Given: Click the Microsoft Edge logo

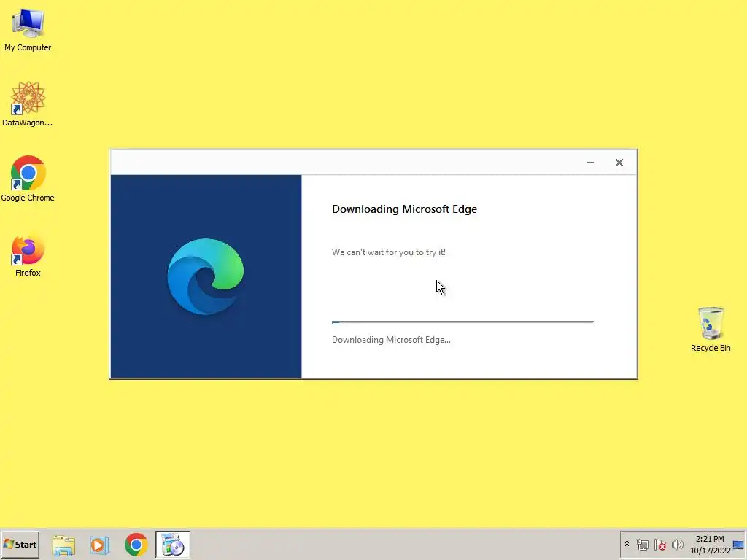Looking at the screenshot, I should (x=205, y=276).
